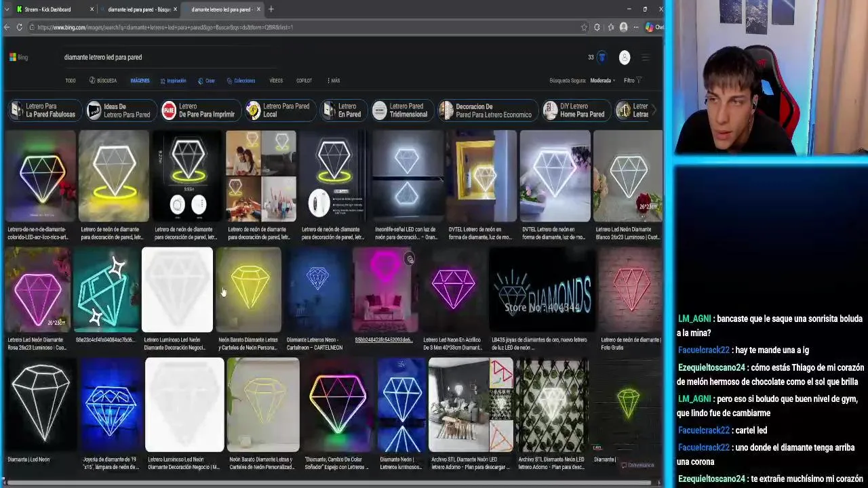Open the browser profile avatar icon
This screenshot has width=868, height=488.
tap(624, 27)
